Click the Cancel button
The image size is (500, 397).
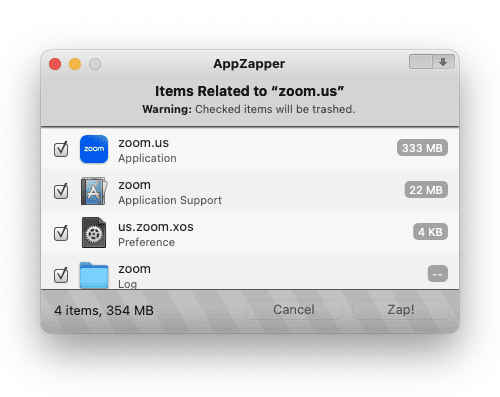294,310
